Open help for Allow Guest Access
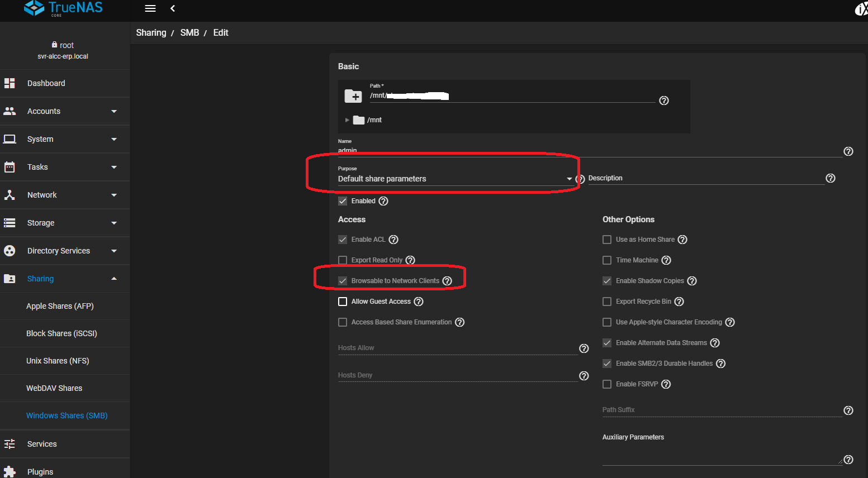Screen dimensions: 868x478 (419, 302)
